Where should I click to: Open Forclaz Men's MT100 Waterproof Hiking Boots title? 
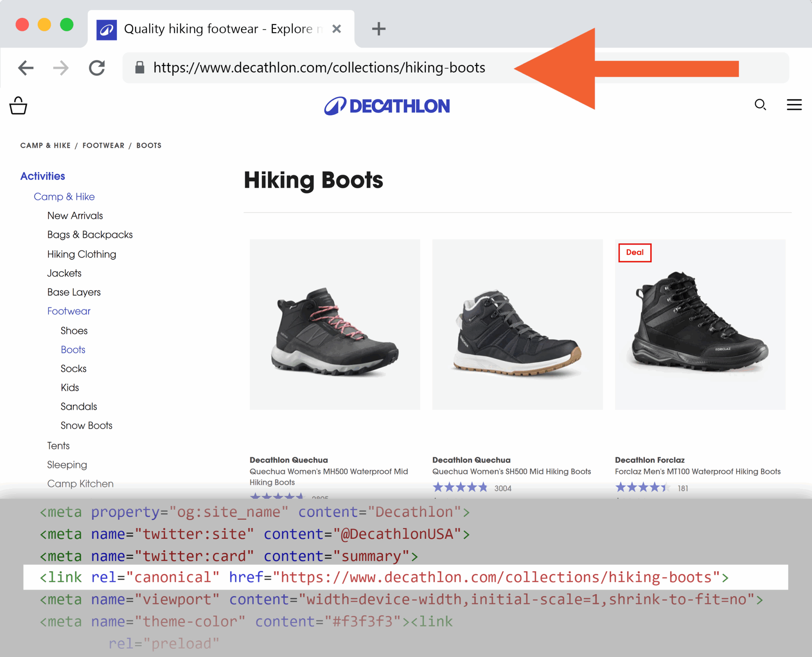coord(698,472)
